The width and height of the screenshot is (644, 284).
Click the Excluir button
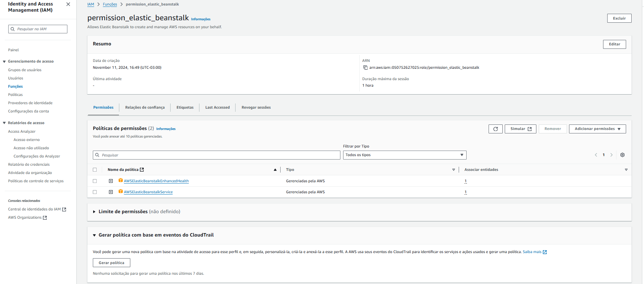coord(619,18)
